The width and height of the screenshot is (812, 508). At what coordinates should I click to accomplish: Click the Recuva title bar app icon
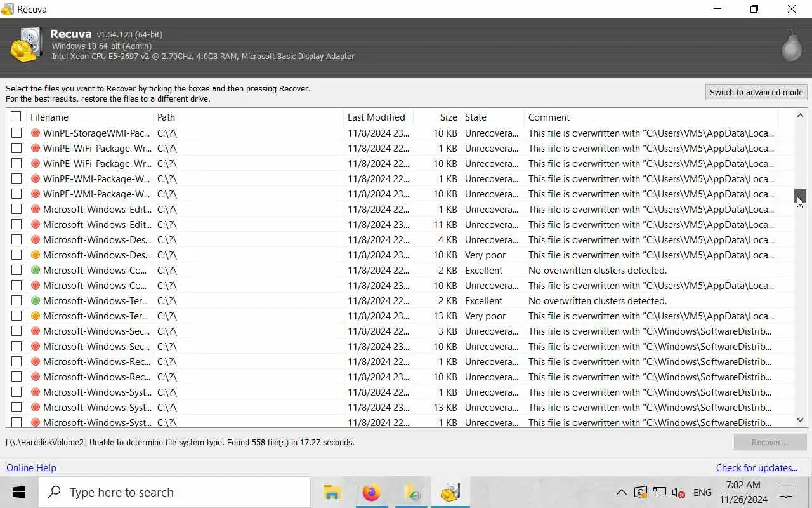click(x=8, y=9)
